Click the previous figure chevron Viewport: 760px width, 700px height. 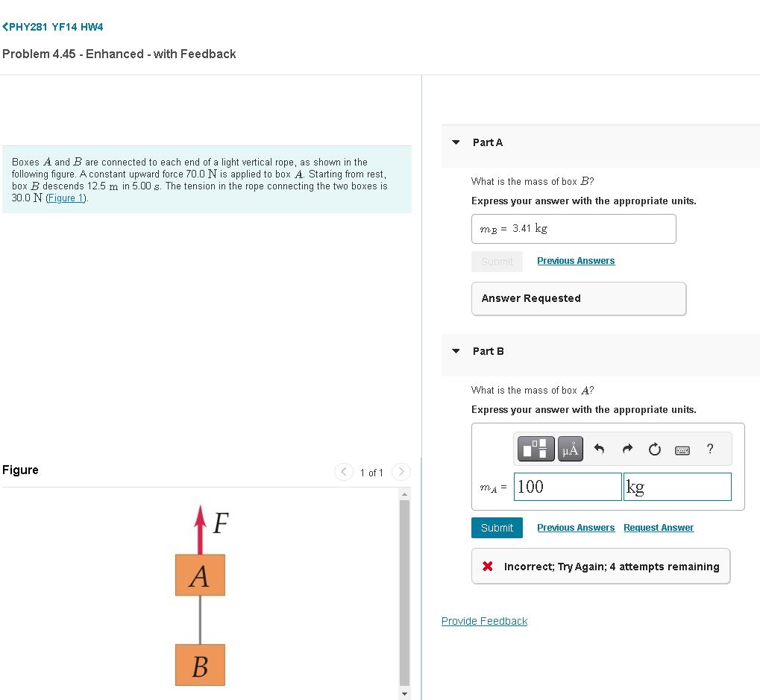343,472
